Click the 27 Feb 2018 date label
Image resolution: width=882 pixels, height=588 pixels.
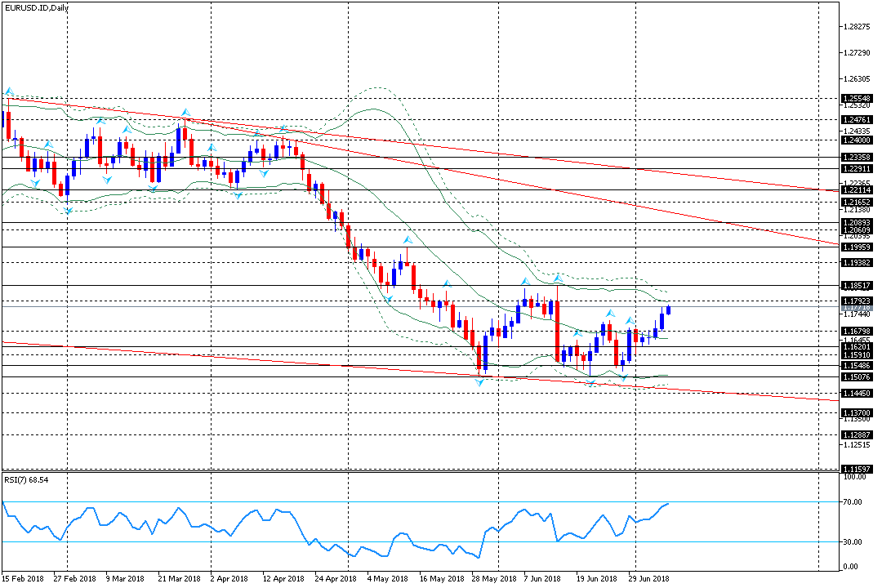(x=74, y=578)
